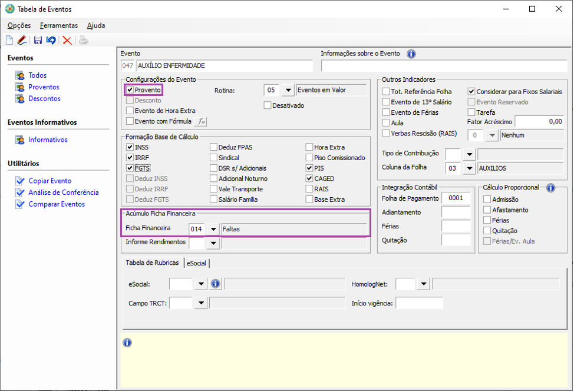The image size is (574, 392).
Task: Click the info icon in yellow notes panel
Action: point(127,343)
